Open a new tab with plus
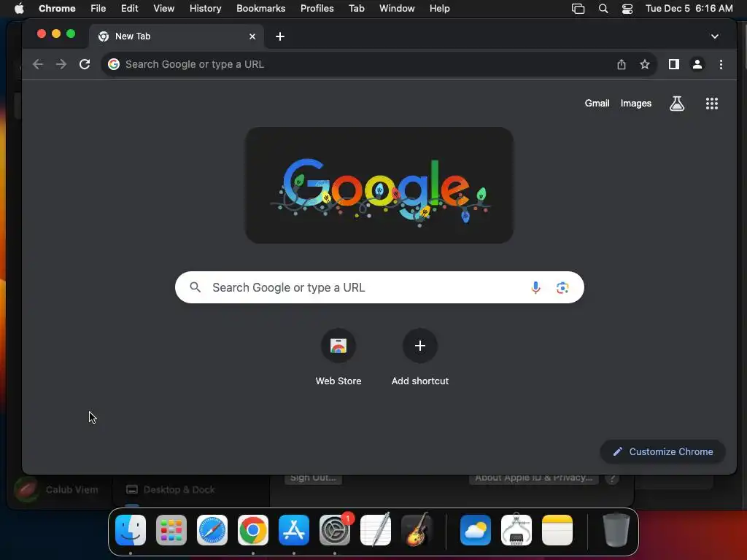The height and width of the screenshot is (560, 747). [280, 36]
